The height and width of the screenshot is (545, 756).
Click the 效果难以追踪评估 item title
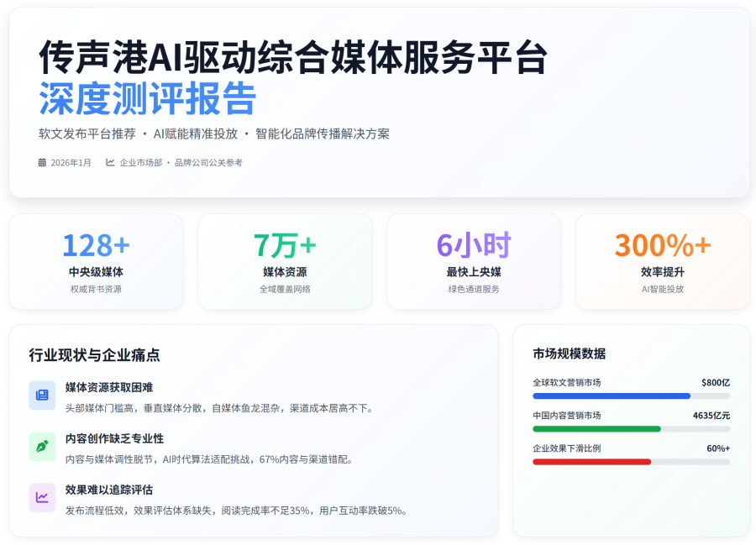109,490
